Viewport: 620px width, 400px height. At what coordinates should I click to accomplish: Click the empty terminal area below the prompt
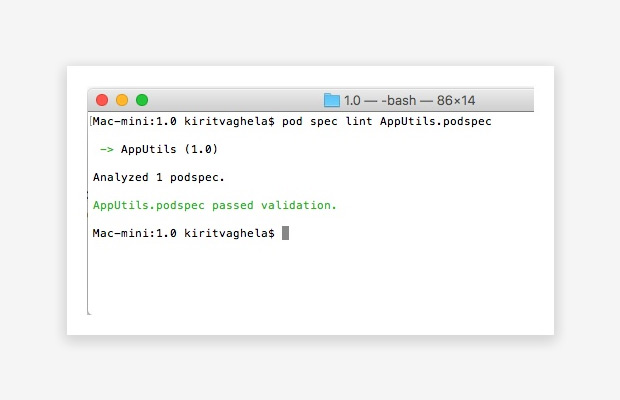point(300,280)
